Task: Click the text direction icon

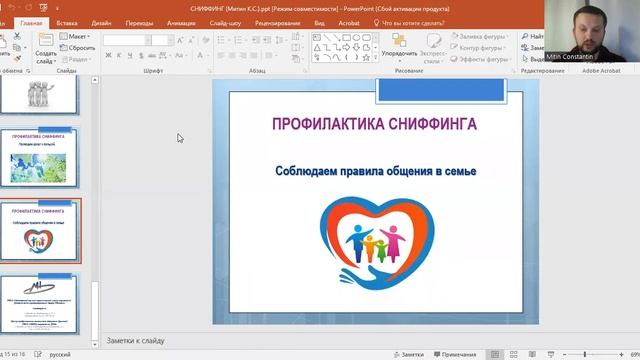Action: coord(297,37)
